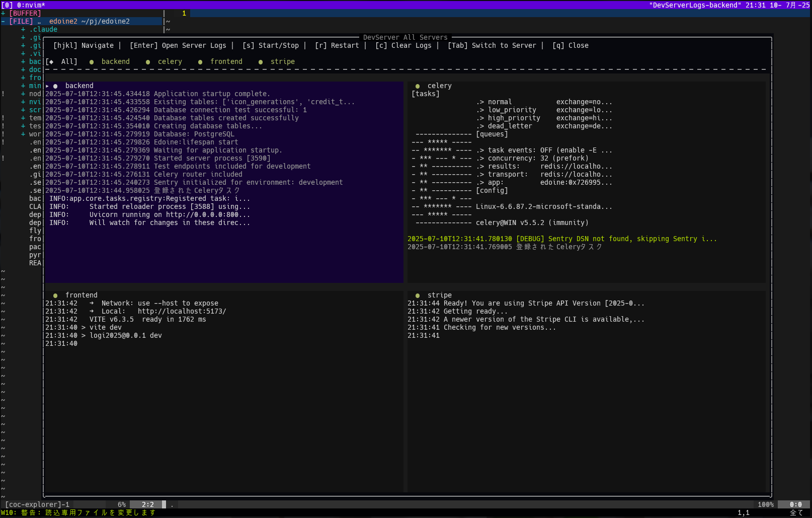The height and width of the screenshot is (518, 812).
Task: Click the [c] Clear Logs option
Action: pyautogui.click(x=403, y=45)
